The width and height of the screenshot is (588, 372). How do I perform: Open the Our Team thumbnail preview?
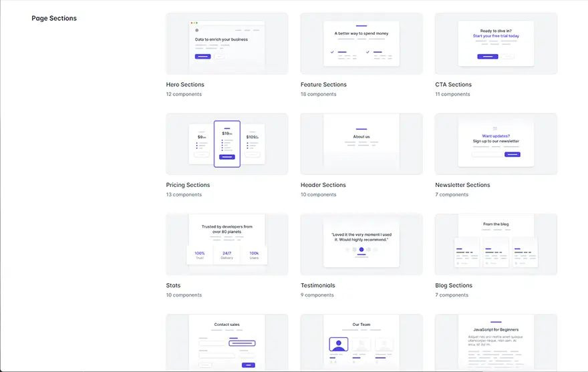(361, 342)
